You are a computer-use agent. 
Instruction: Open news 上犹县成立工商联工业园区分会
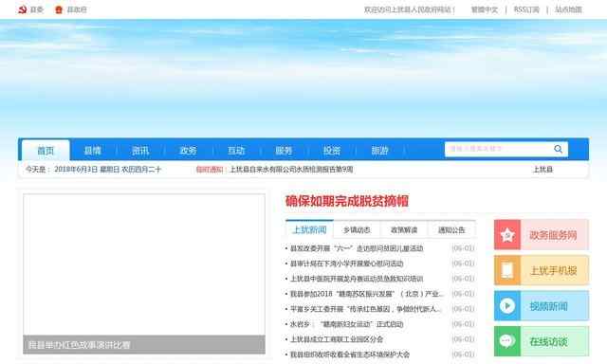[337, 339]
